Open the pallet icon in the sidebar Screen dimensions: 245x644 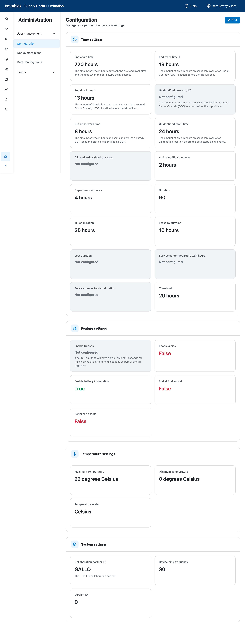(x=6, y=69)
